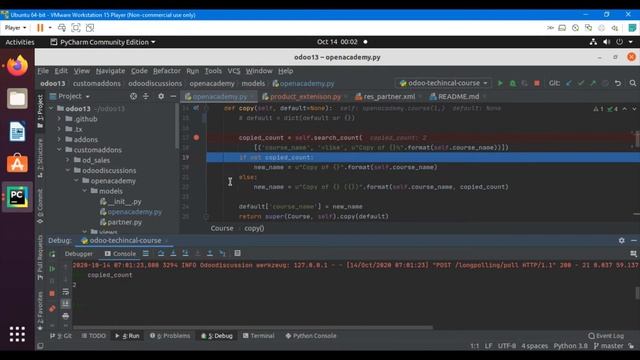Open the VMware Player dropdown menu
The height and width of the screenshot is (360, 640).
(15, 28)
